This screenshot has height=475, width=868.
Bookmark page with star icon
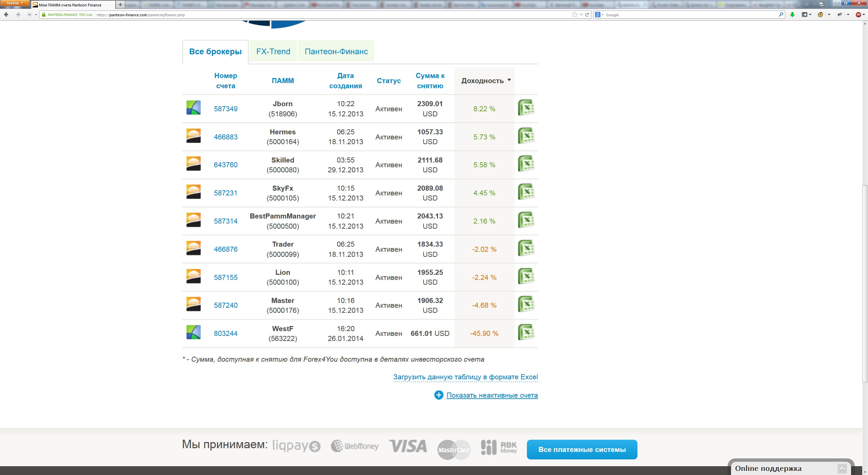point(574,15)
